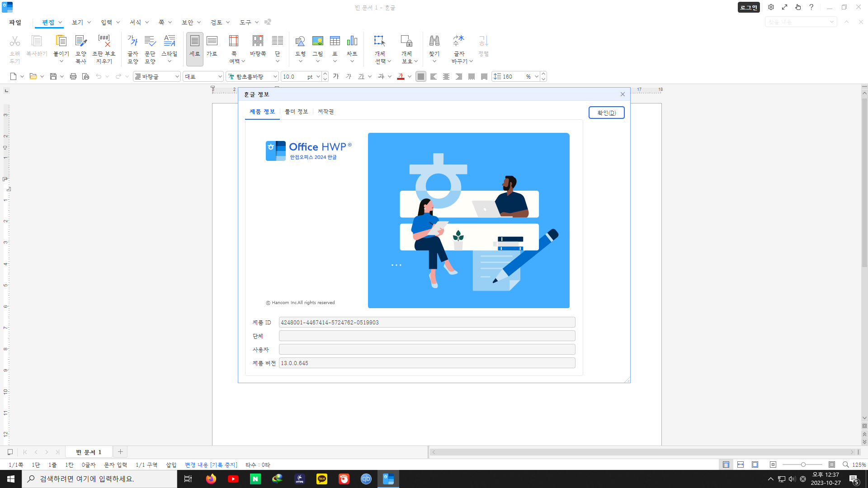Viewport: 868px width, 488px height.
Task: Open Paragraph Shape (문단 모양) settings
Action: coord(150,41)
